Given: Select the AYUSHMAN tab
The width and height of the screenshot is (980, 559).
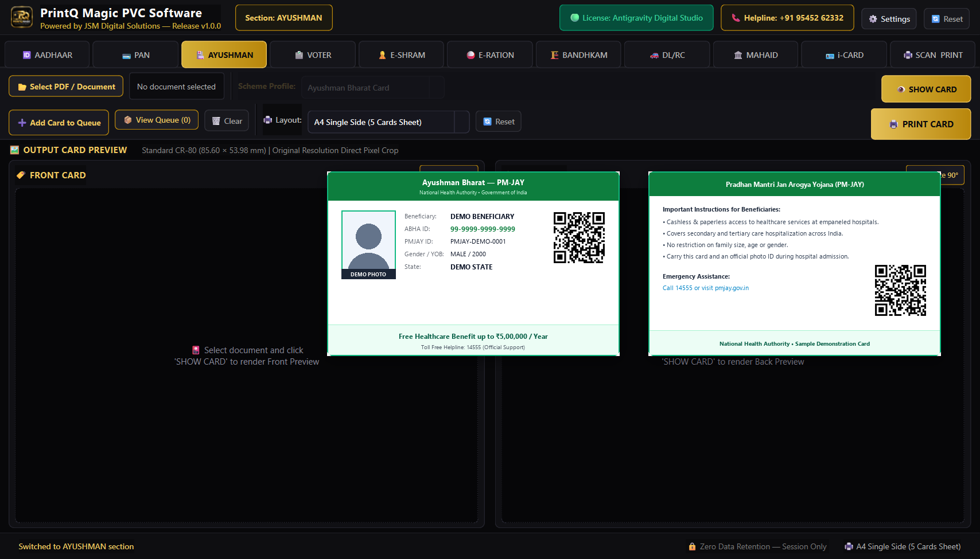Looking at the screenshot, I should coord(224,55).
